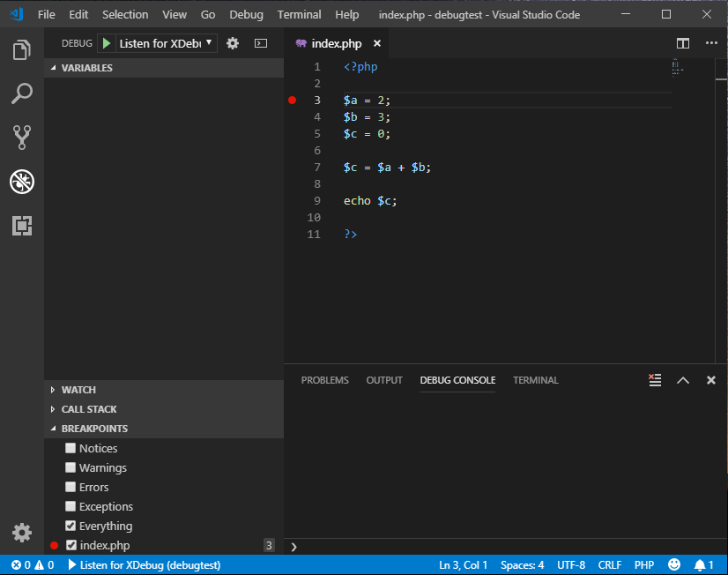Expand the Watch section
The image size is (728, 575).
[78, 390]
